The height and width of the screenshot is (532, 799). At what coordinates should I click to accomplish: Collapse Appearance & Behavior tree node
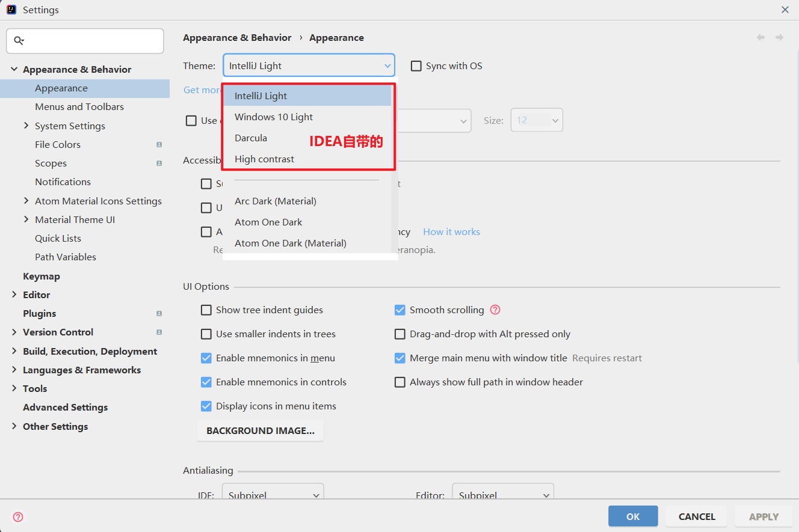(14, 70)
